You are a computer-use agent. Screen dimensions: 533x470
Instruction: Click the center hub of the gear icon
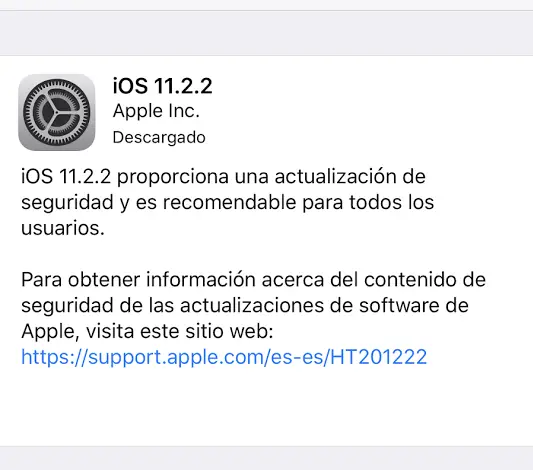click(56, 112)
